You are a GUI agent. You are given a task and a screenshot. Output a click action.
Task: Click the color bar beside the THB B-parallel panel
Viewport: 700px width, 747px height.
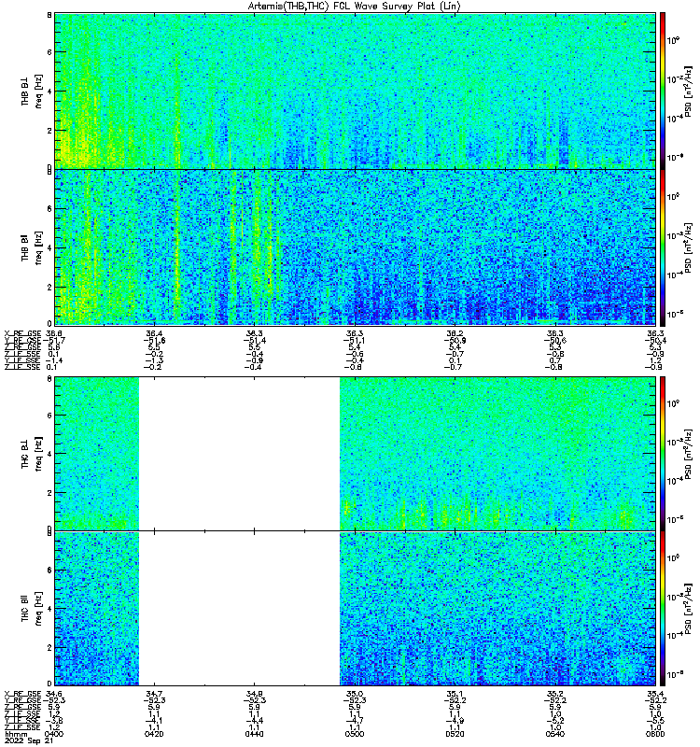(x=663, y=247)
